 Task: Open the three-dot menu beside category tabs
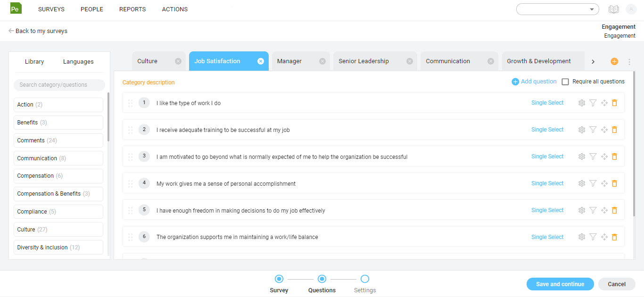click(629, 61)
